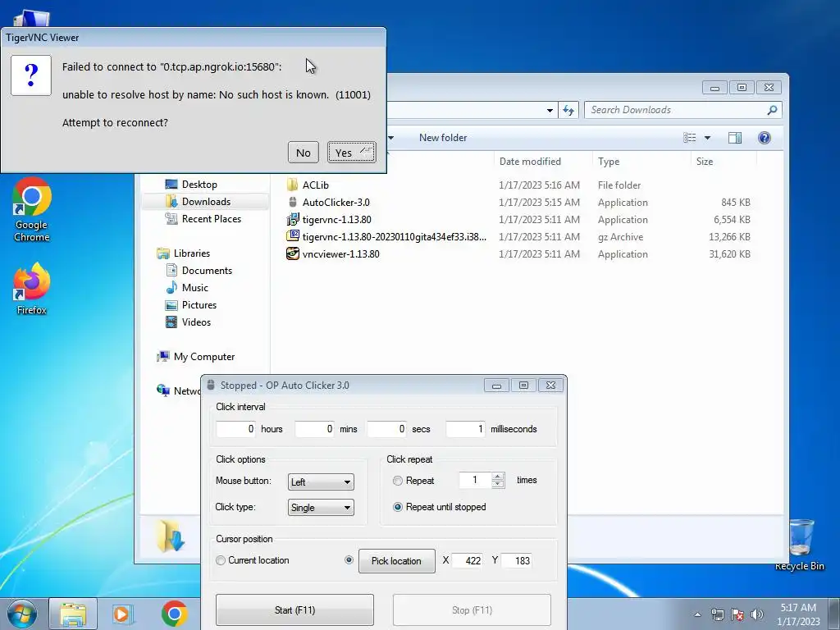The width and height of the screenshot is (840, 630).
Task: Sort by the Type column header
Action: (641, 162)
